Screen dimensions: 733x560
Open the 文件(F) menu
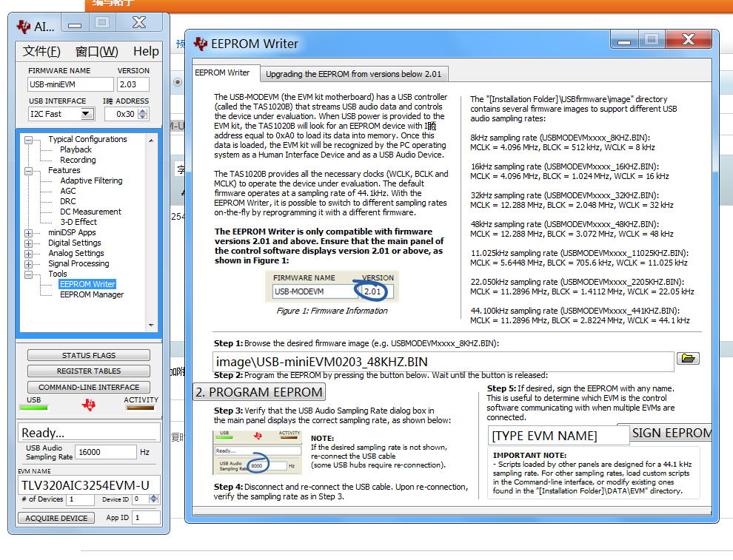(x=41, y=51)
